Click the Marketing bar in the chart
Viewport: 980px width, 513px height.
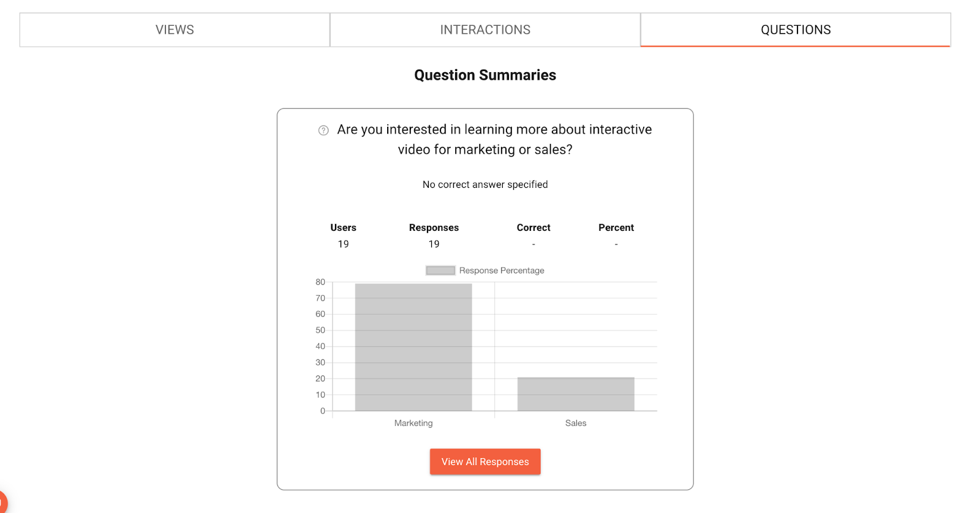pyautogui.click(x=413, y=346)
